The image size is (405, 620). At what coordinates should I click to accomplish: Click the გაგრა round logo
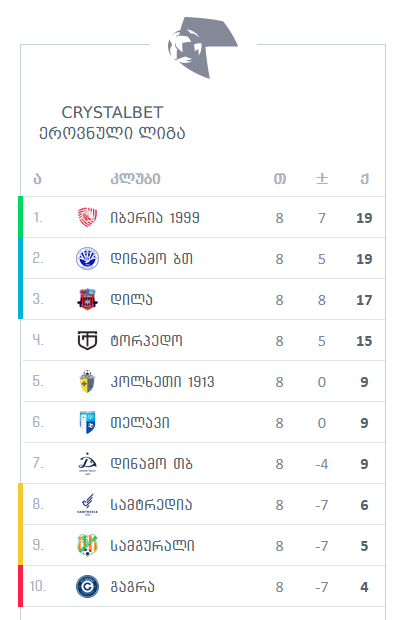87,586
